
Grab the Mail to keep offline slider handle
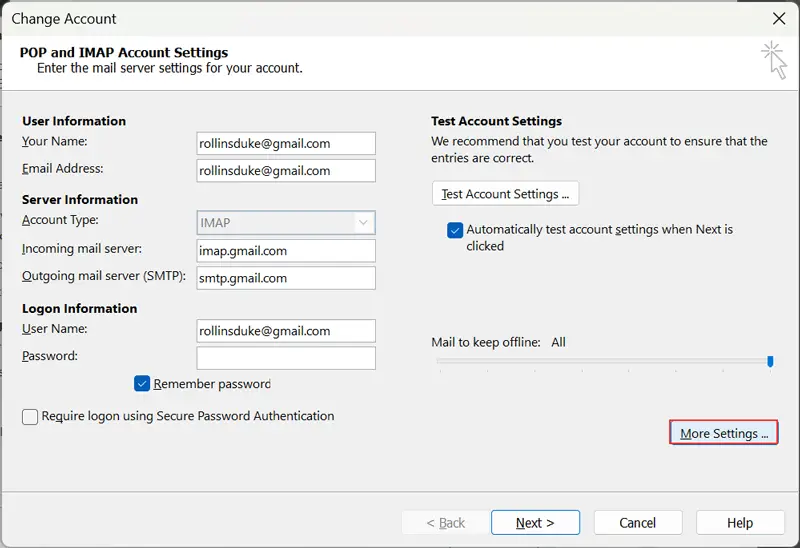coord(770,361)
